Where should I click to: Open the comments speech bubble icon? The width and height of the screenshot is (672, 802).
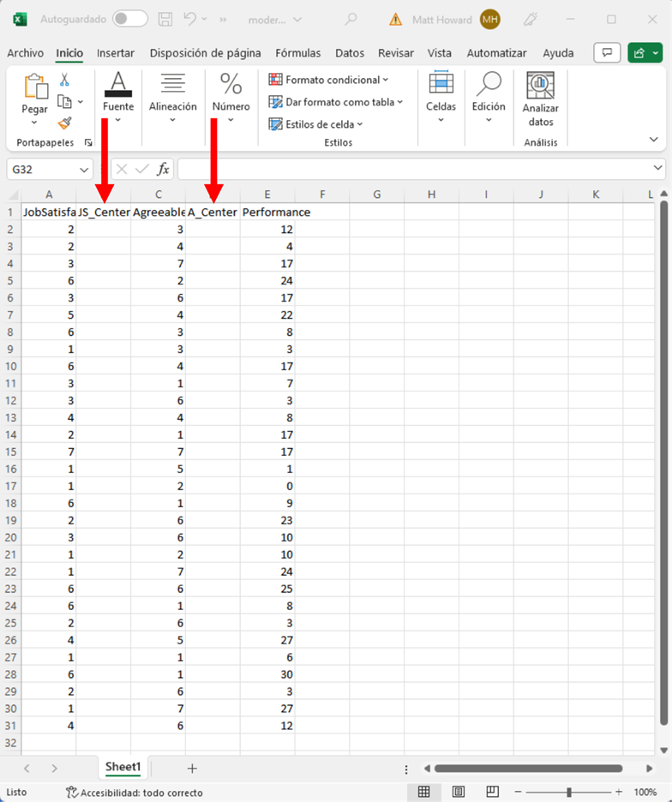pos(607,53)
